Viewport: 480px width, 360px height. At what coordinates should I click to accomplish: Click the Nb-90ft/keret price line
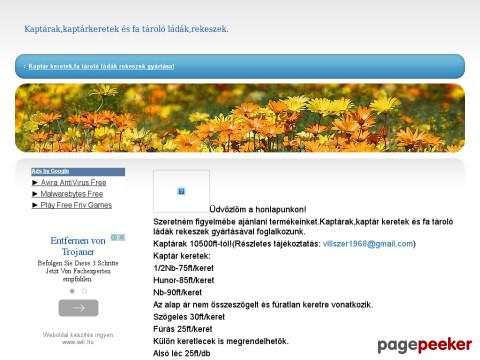click(x=178, y=292)
